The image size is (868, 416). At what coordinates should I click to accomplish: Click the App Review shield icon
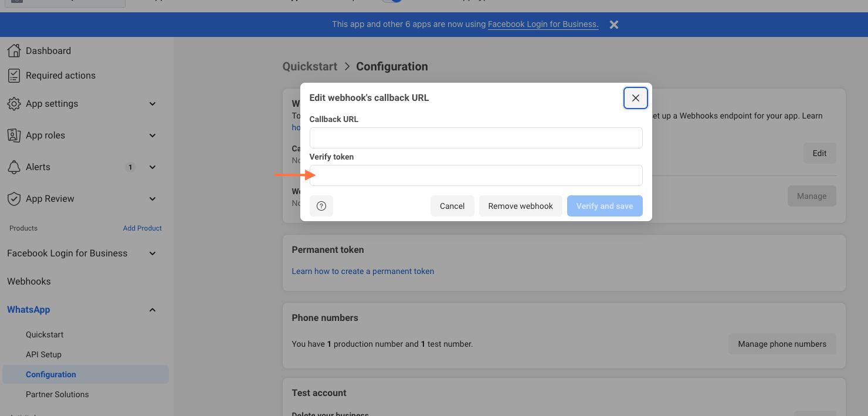(14, 199)
